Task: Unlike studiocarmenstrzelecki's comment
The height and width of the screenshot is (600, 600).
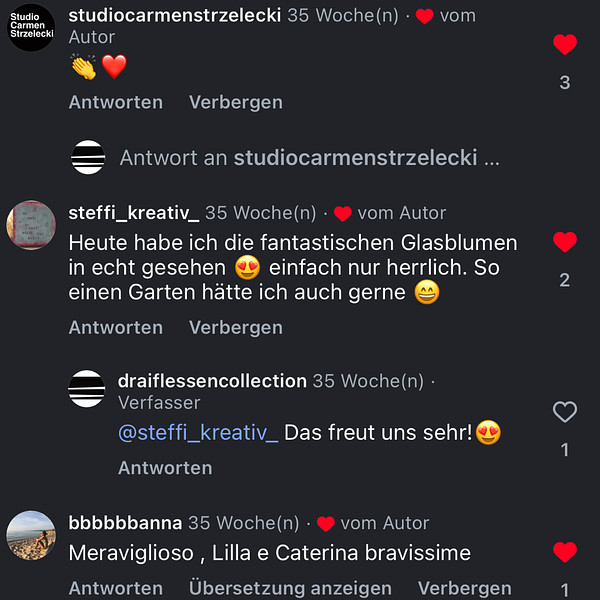Action: (565, 45)
